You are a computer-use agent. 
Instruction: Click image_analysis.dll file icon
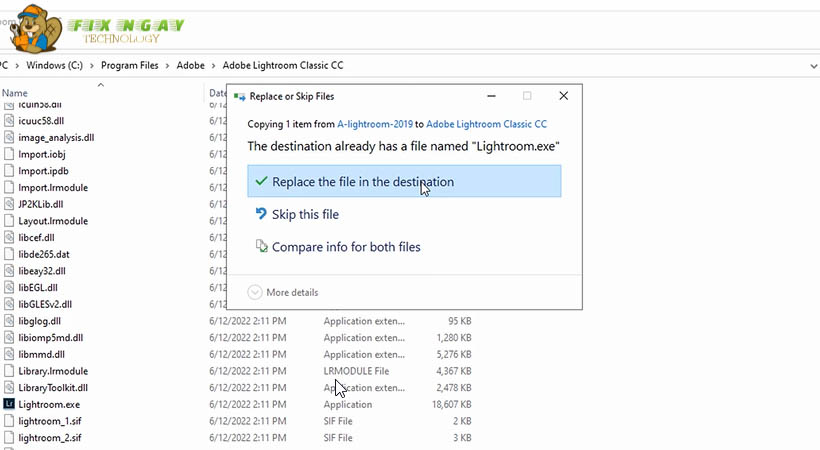point(8,137)
